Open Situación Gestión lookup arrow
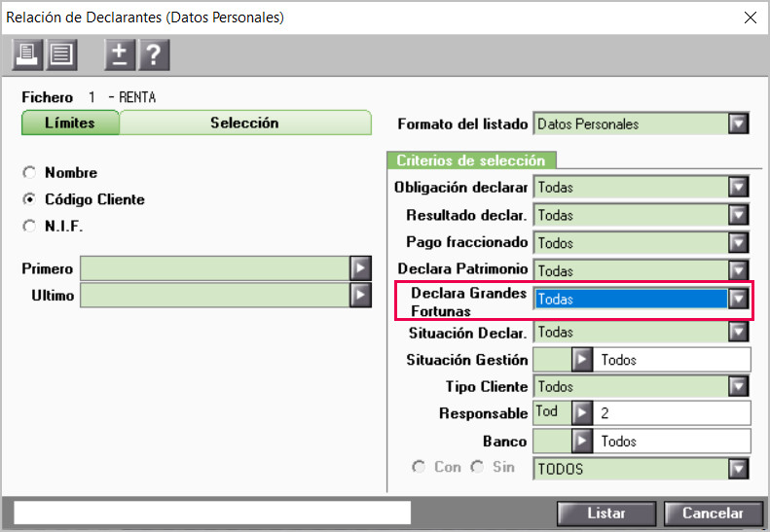 tap(582, 360)
